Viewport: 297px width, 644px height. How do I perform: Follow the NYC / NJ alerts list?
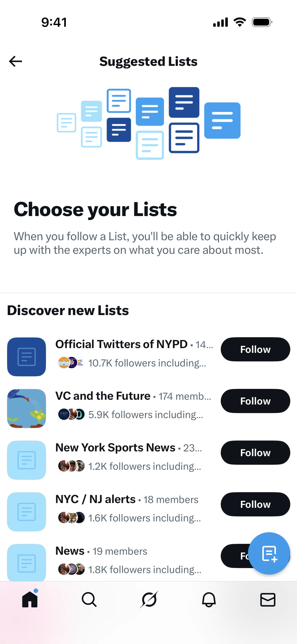(255, 504)
